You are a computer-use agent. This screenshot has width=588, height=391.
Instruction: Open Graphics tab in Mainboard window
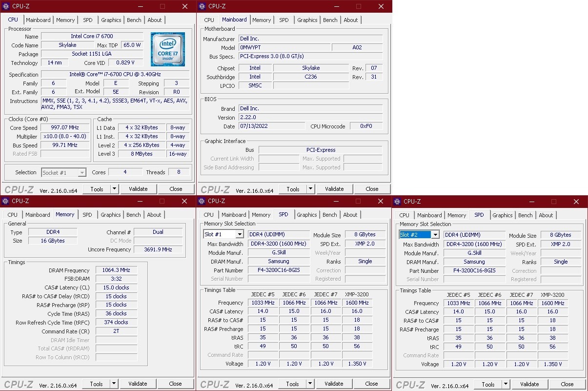(x=307, y=20)
